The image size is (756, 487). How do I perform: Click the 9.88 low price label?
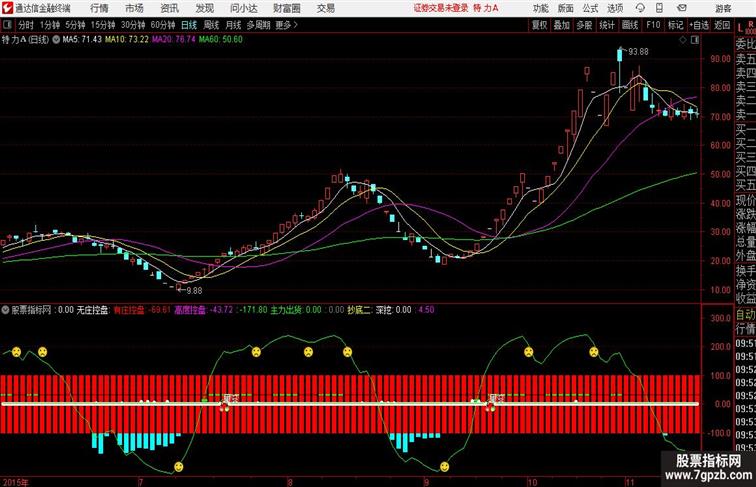(x=194, y=291)
